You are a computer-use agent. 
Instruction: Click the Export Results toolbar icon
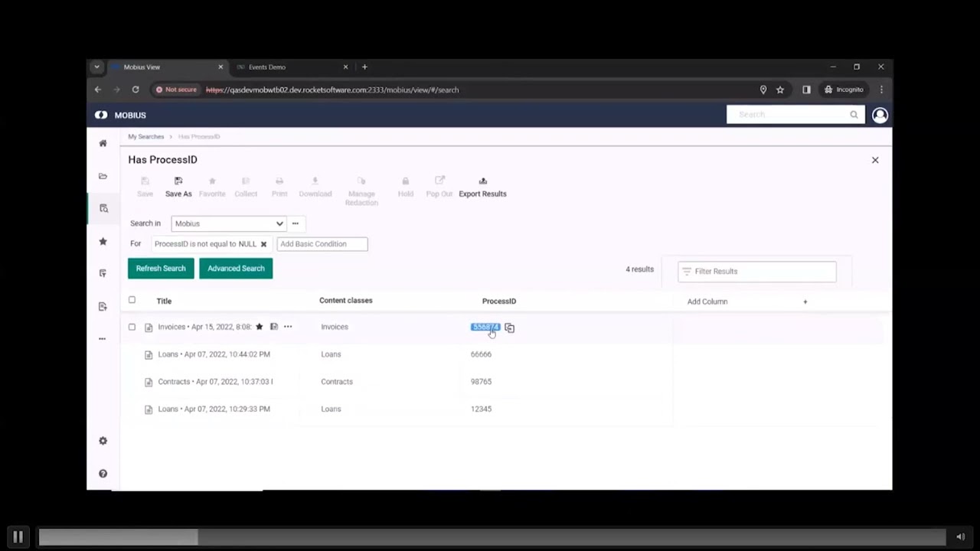click(482, 187)
